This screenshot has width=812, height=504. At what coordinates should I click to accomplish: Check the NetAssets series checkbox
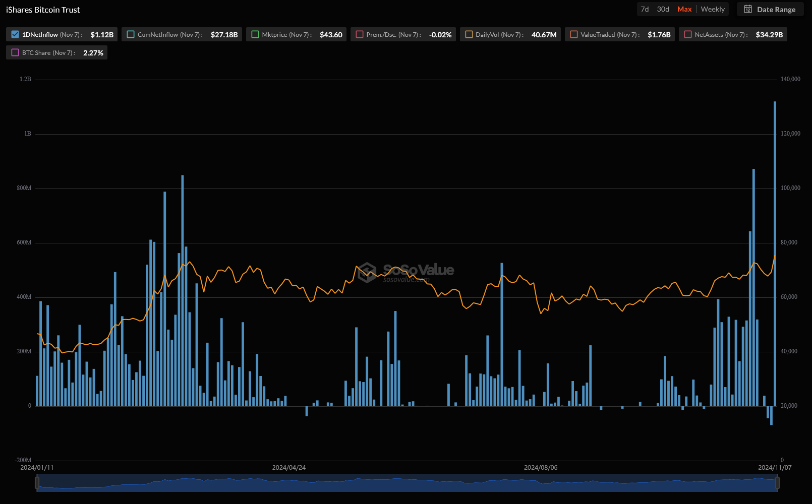pos(688,35)
